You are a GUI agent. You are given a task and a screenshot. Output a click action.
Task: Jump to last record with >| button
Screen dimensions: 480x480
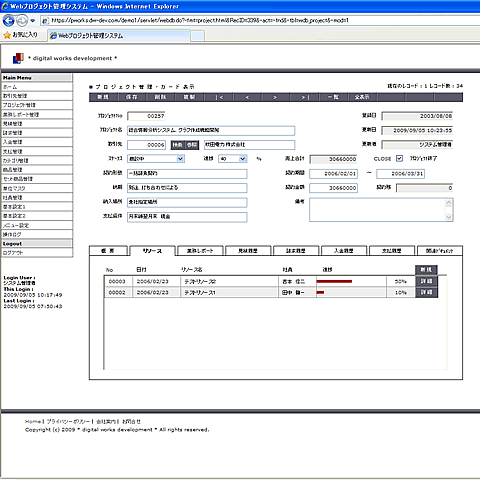coord(305,97)
